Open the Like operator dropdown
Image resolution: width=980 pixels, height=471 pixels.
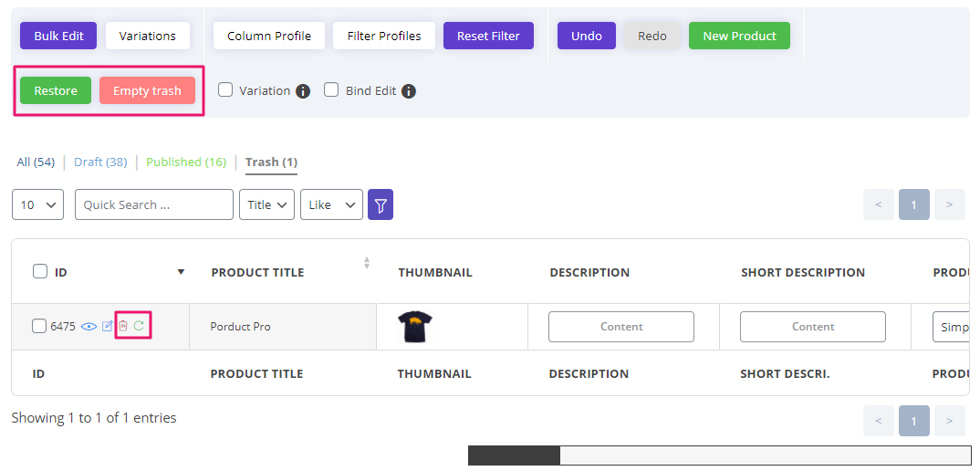pos(332,204)
